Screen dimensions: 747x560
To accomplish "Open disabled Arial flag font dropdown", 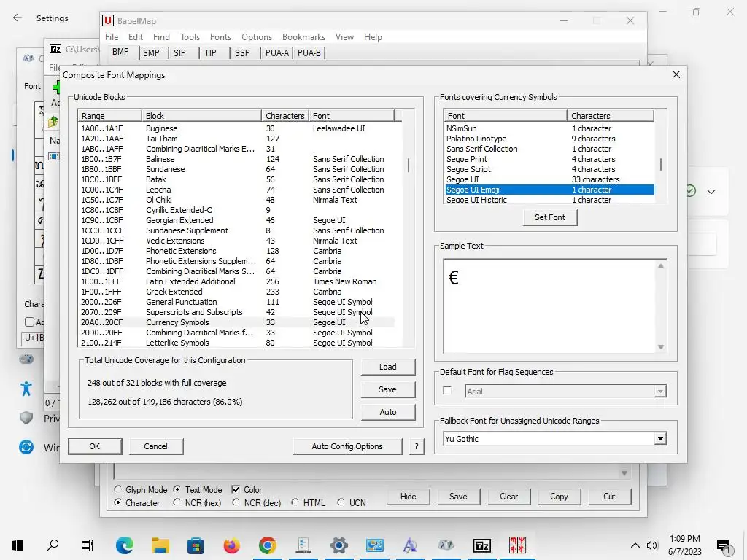I will tap(659, 392).
